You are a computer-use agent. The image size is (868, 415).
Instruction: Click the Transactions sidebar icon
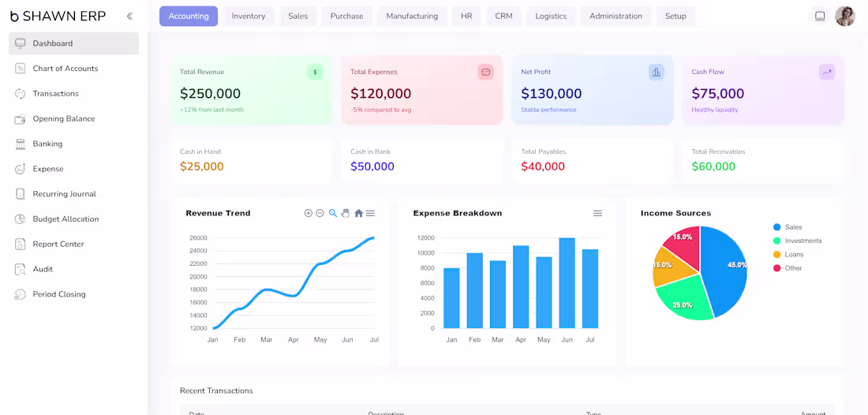tap(21, 94)
